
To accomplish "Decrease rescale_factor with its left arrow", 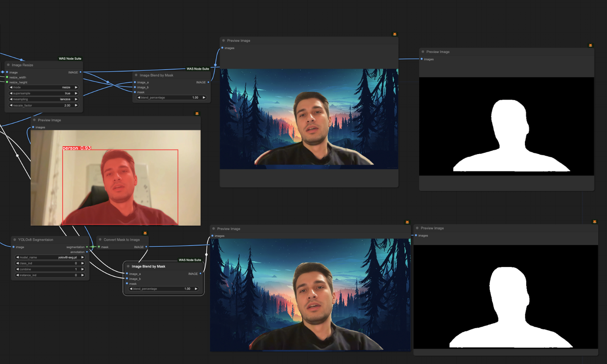I will coord(11,105).
